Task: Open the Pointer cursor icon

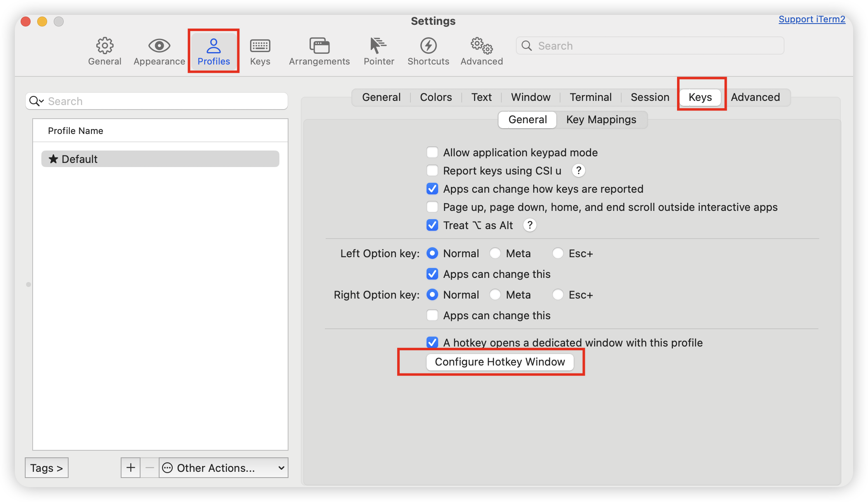Action: [378, 46]
